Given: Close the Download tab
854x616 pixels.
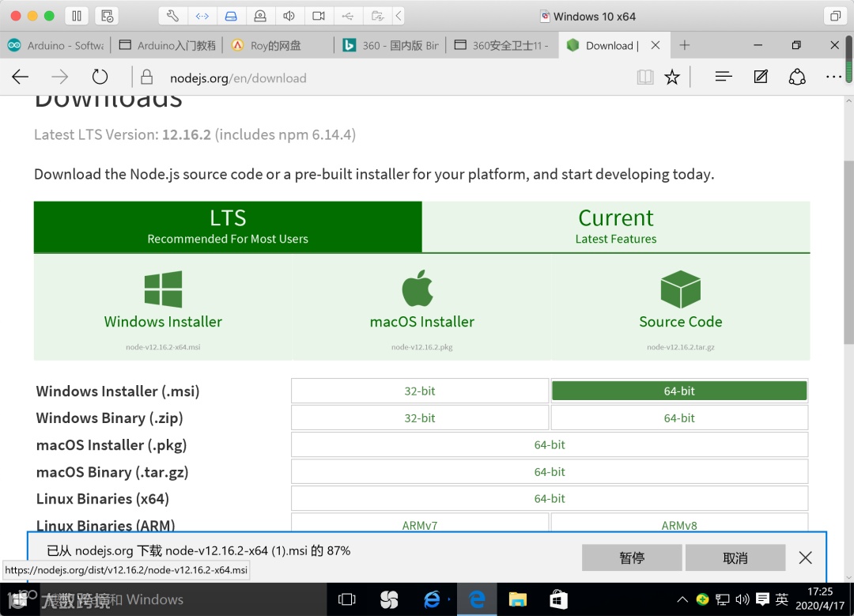Looking at the screenshot, I should (x=656, y=45).
